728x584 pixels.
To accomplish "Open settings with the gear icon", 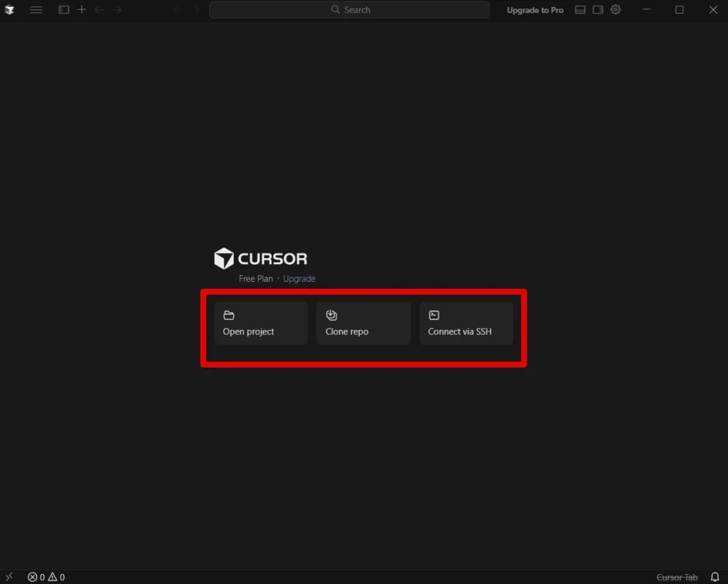I will pos(616,10).
